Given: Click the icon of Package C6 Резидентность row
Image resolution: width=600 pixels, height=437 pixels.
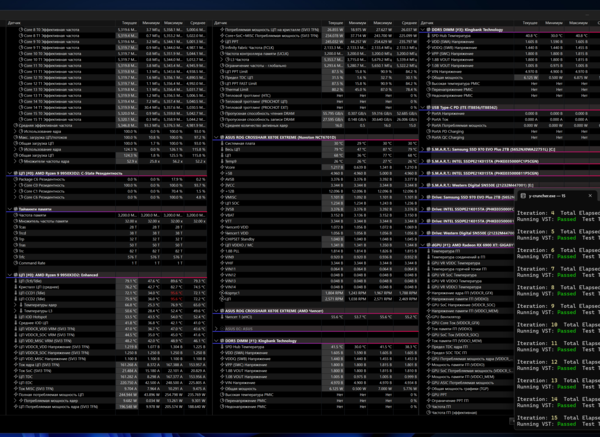Looking at the screenshot, I should click(16, 179).
